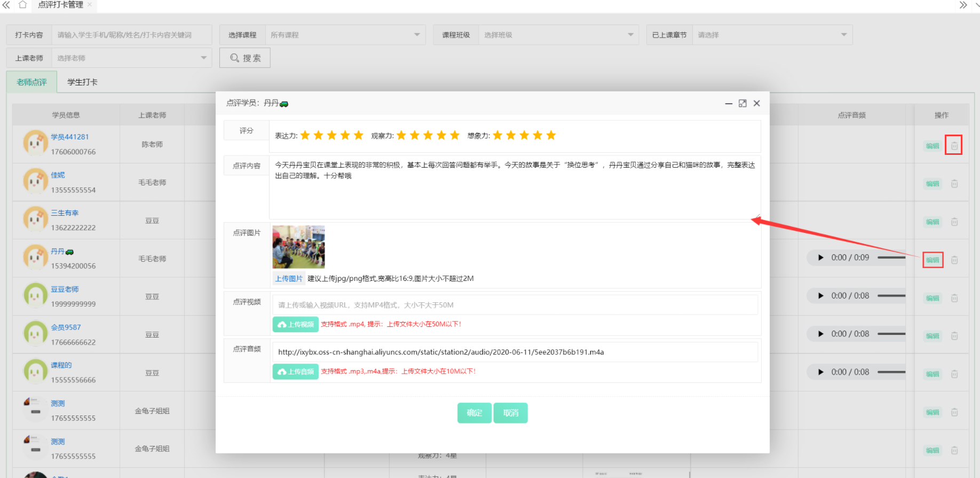Maximize the 点评学员 dialog
This screenshot has height=478, width=980.
742,103
